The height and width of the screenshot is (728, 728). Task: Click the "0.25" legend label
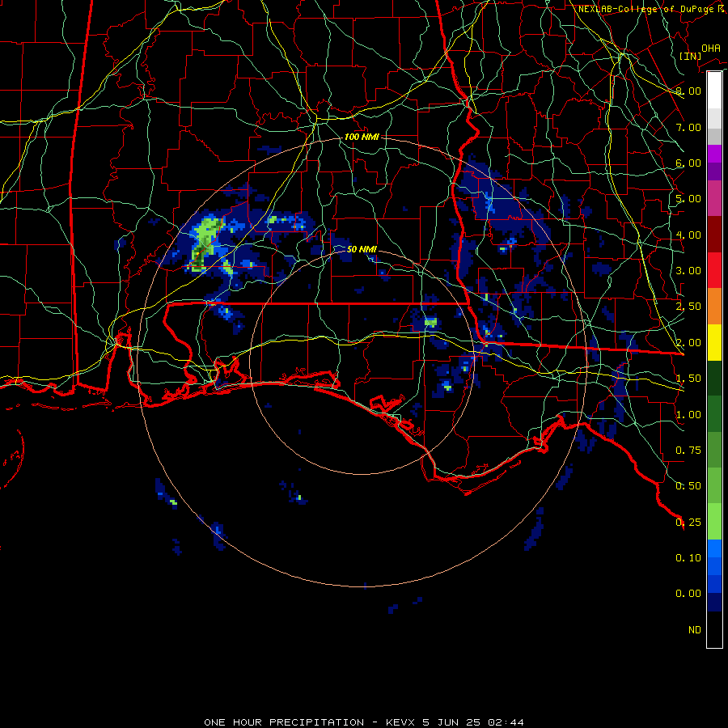[x=688, y=523]
